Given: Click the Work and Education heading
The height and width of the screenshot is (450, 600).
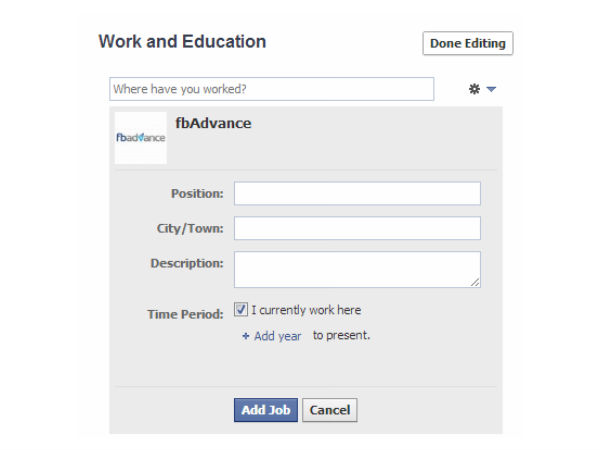Looking at the screenshot, I should point(182,42).
